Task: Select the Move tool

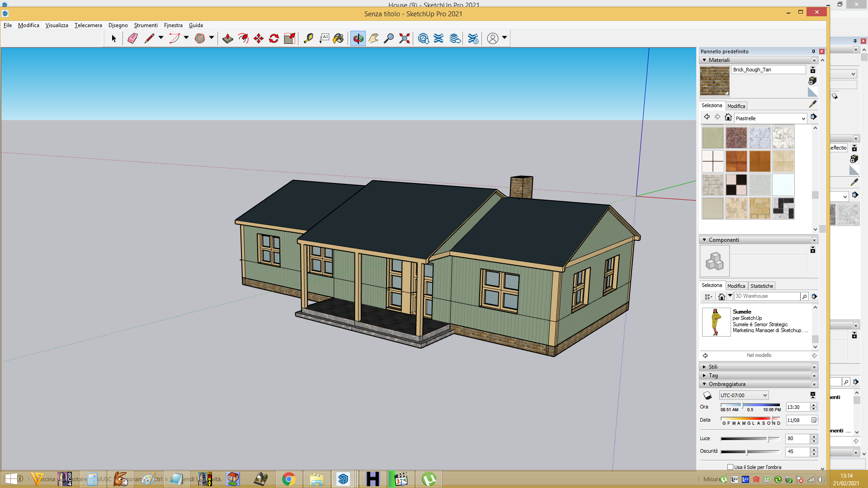Action: pos(259,38)
